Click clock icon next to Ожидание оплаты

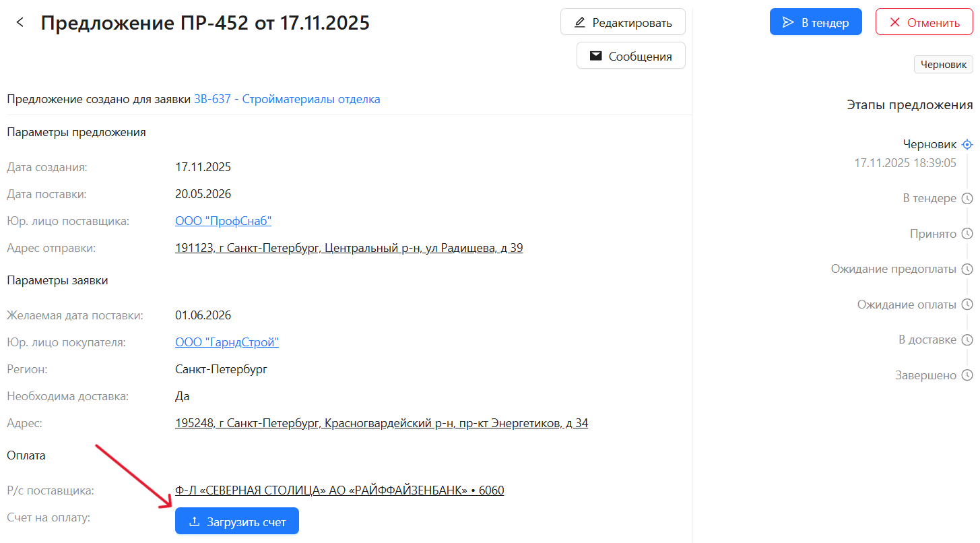(967, 305)
